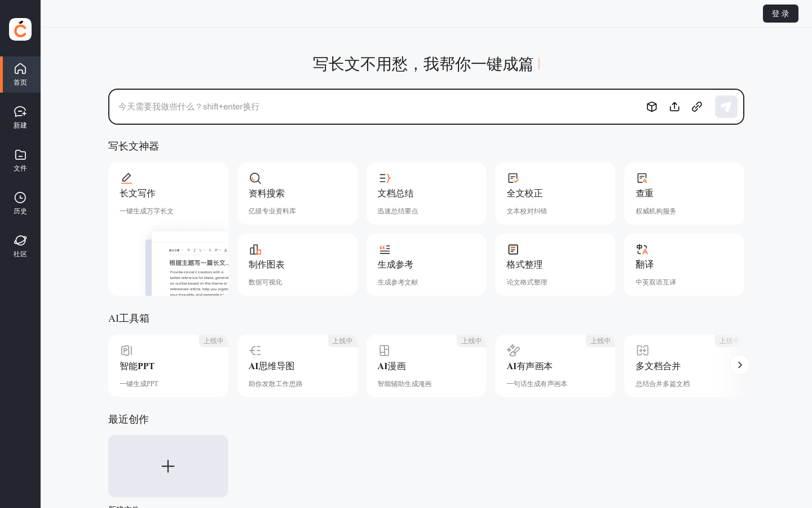Open the 全文校正 card
Image resolution: width=812 pixels, height=508 pixels.
pos(555,194)
